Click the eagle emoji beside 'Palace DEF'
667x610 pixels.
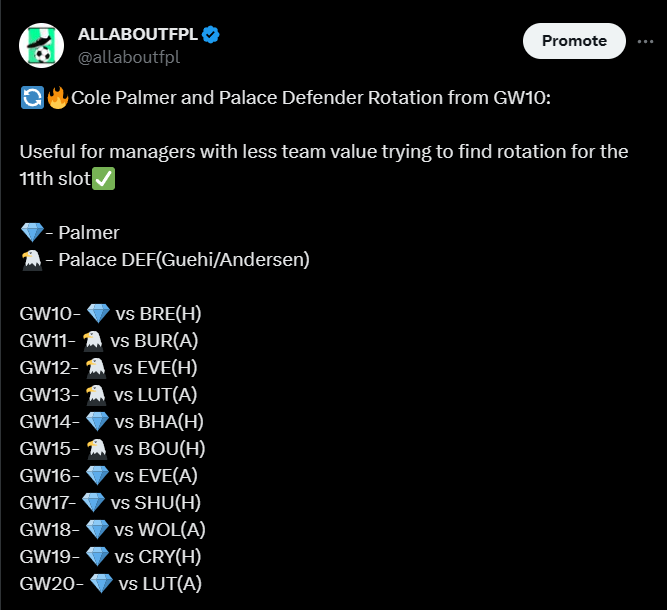[x=31, y=260]
